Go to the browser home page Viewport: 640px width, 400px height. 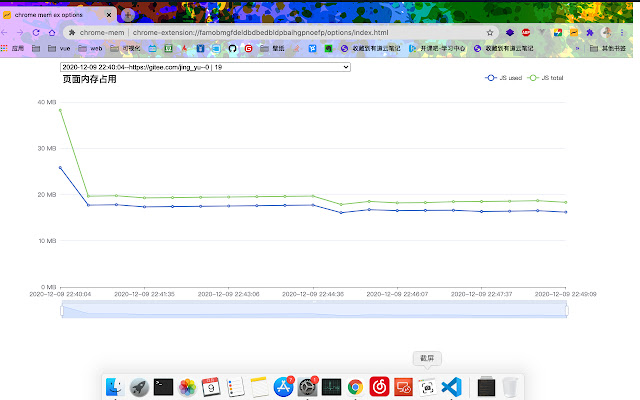(x=52, y=33)
